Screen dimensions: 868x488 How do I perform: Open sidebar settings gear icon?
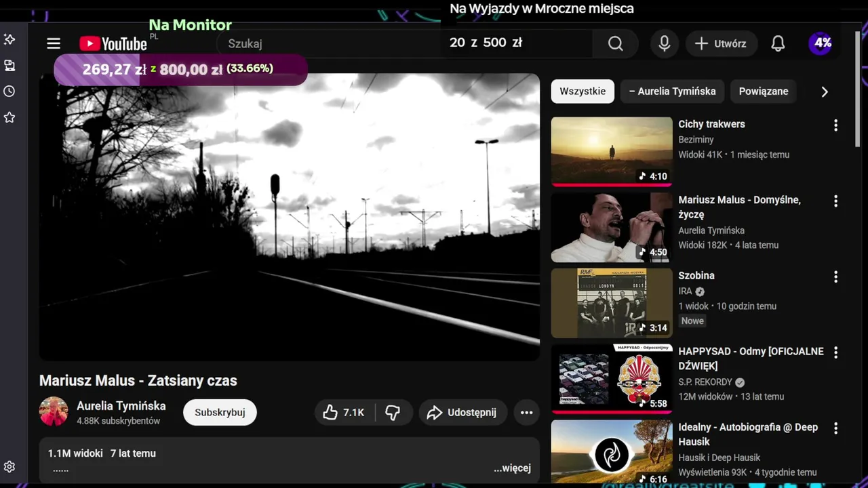[x=9, y=467]
